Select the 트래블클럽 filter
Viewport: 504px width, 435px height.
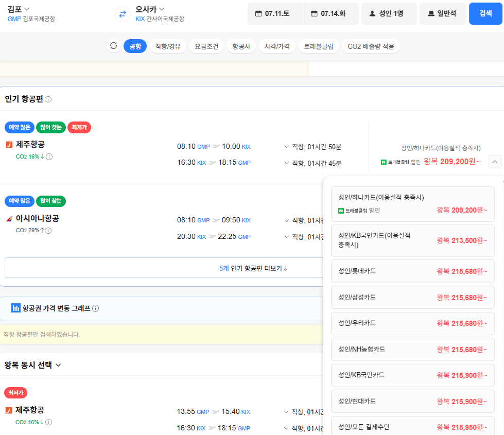[x=319, y=46]
